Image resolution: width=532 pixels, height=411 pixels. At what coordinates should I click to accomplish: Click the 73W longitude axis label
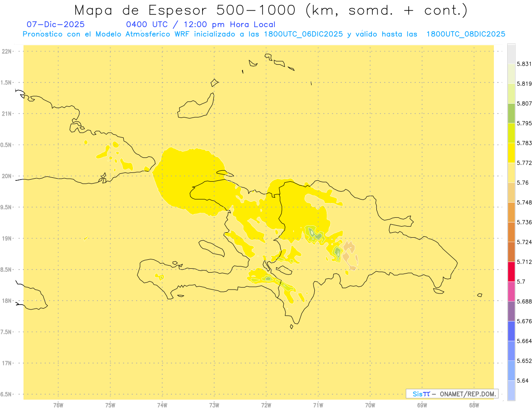point(214,405)
